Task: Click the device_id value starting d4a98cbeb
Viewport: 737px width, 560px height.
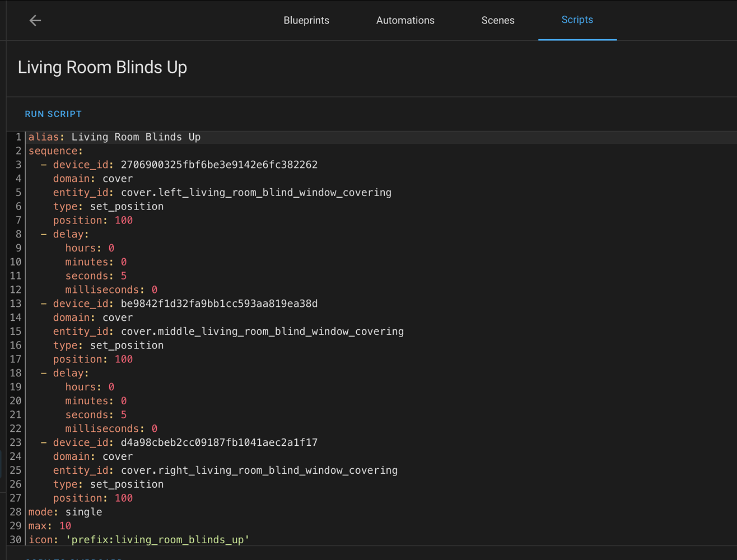Action: pos(219,442)
